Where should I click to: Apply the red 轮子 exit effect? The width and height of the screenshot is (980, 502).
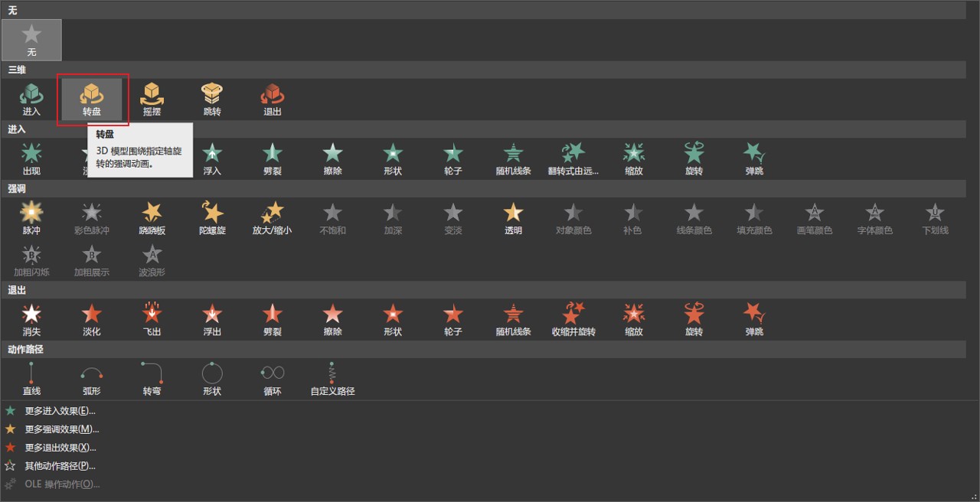453,319
